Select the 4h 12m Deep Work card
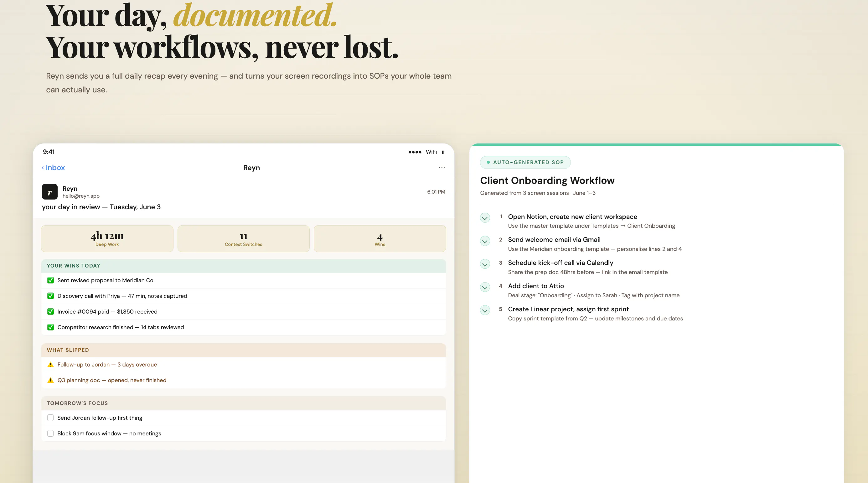The image size is (868, 483). tap(107, 239)
